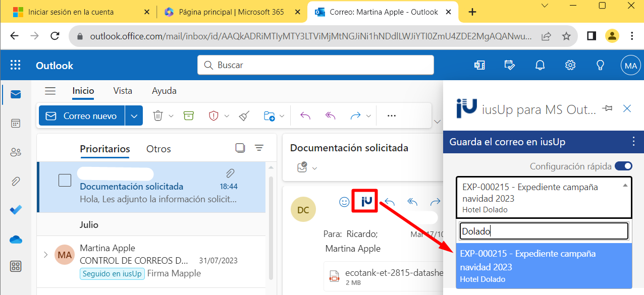Open the notifications bell

coord(540,65)
